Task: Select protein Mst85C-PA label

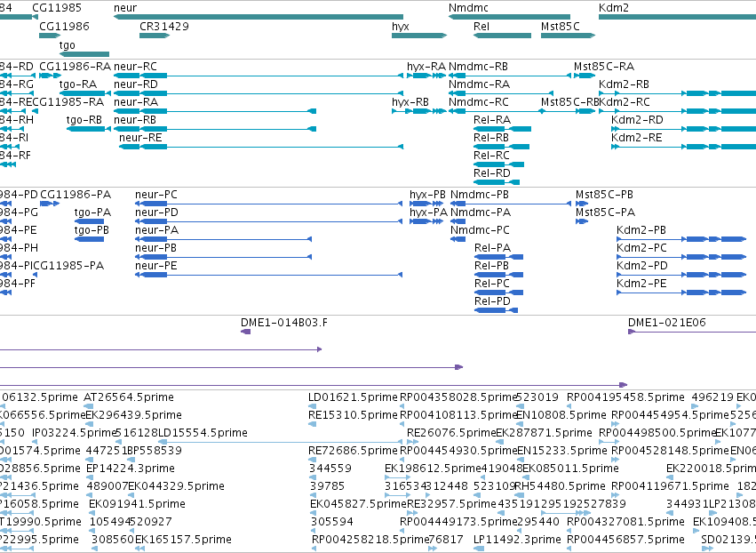Action: [605, 212]
